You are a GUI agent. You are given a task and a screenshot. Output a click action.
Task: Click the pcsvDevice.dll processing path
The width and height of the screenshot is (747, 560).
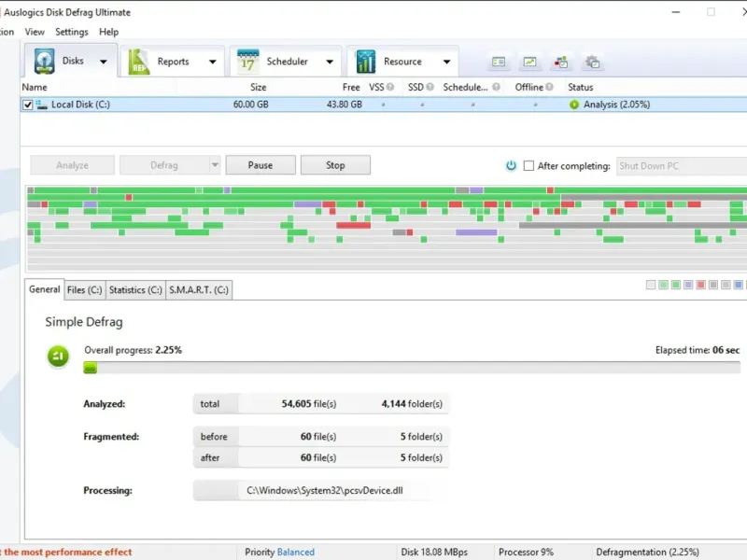point(324,491)
